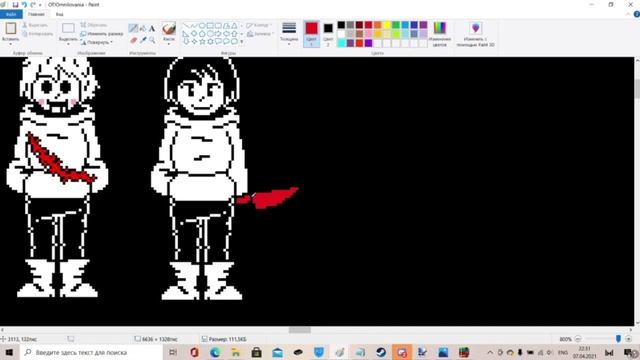This screenshot has width=640, height=360.
Task: Select the pentagon shape
Action: [202, 34]
